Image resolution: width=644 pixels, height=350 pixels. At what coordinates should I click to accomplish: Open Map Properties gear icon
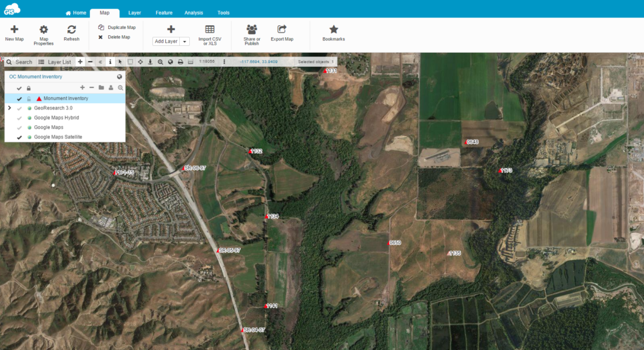43,30
